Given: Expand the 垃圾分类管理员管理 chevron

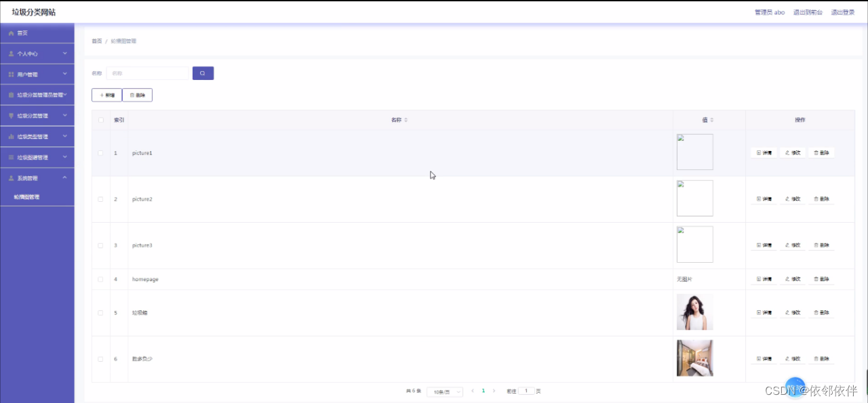Looking at the screenshot, I should (x=66, y=95).
